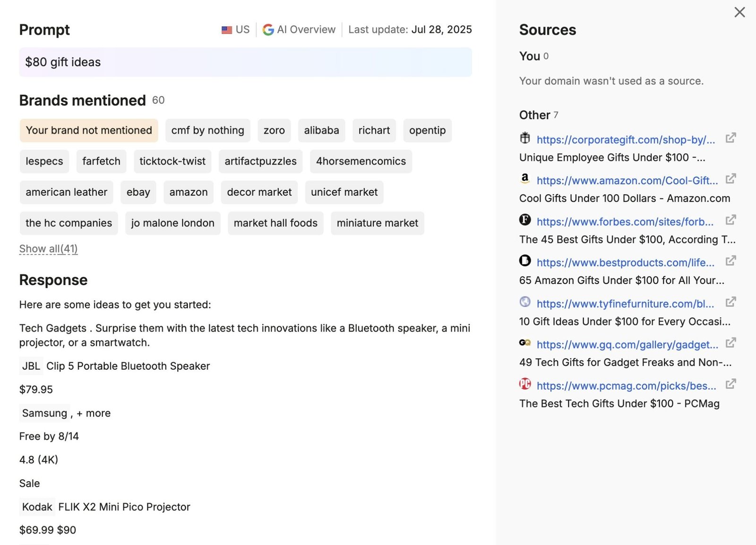Expand Show all(41) brands
The width and height of the screenshot is (756, 545).
[x=48, y=249]
